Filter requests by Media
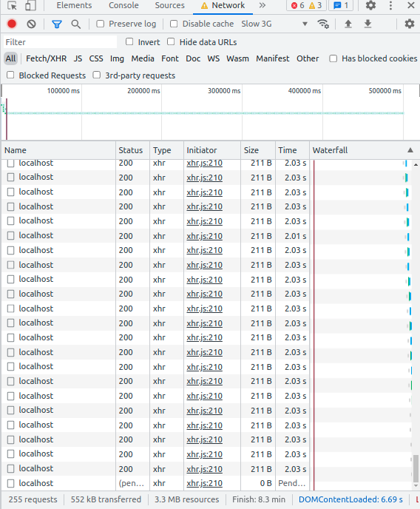 click(x=143, y=58)
